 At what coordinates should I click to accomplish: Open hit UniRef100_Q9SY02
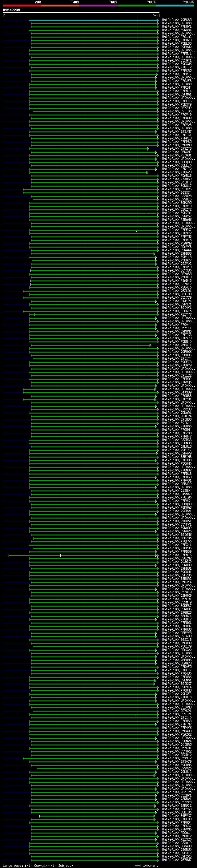click(x=177, y=264)
